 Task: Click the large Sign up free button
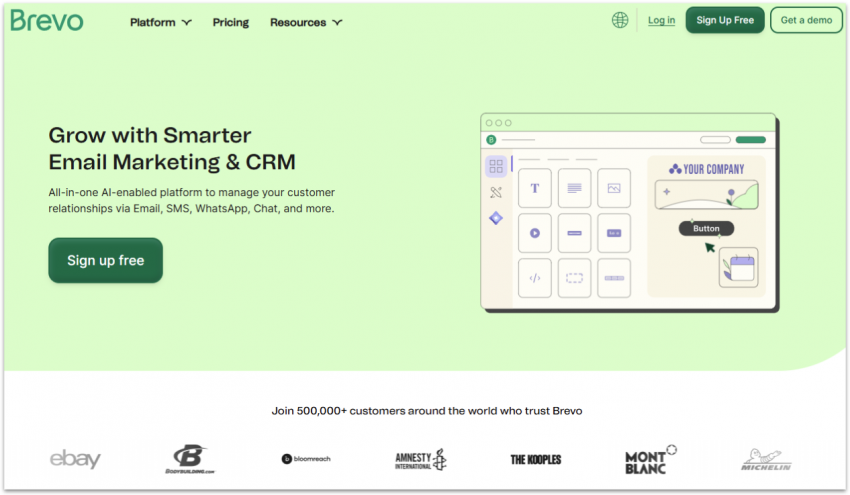click(x=106, y=260)
